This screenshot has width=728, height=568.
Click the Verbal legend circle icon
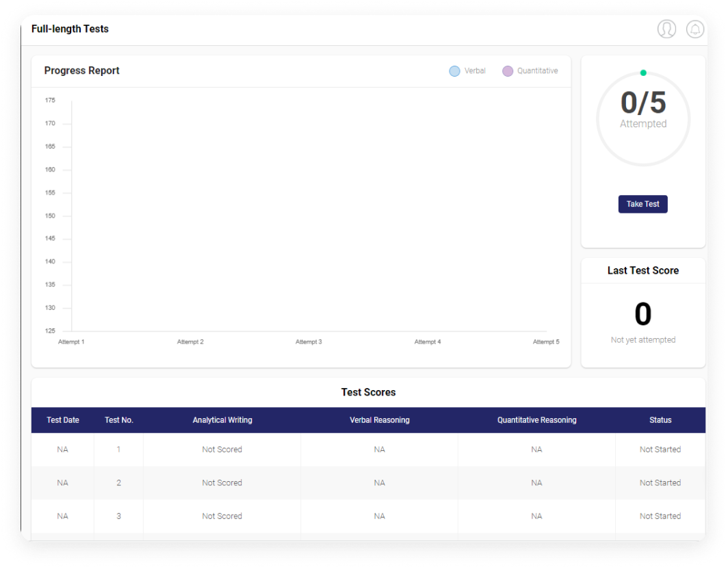[x=454, y=70]
